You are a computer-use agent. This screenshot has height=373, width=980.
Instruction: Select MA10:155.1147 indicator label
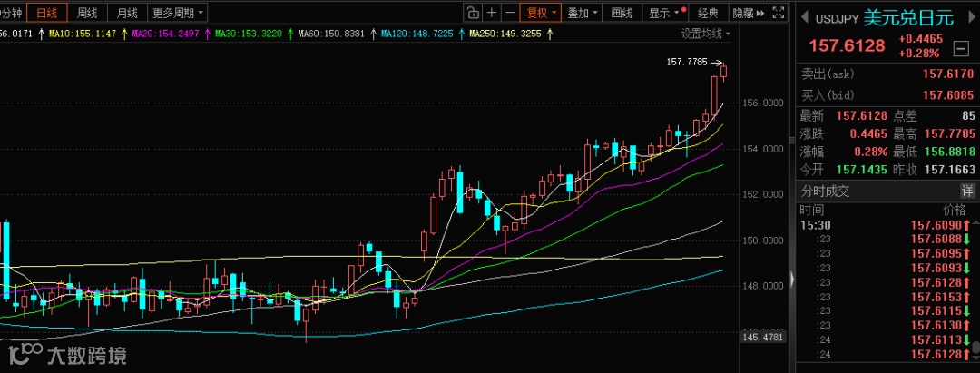tap(83, 34)
